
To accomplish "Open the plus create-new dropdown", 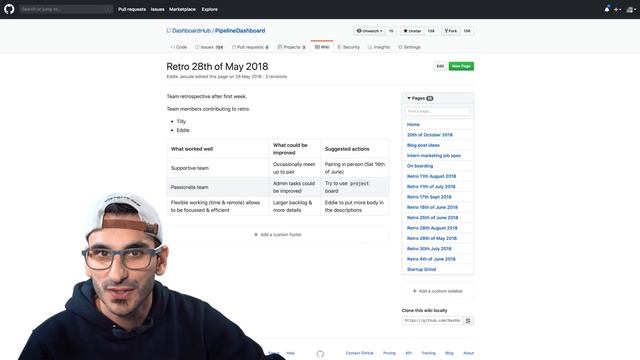I will click(x=618, y=9).
